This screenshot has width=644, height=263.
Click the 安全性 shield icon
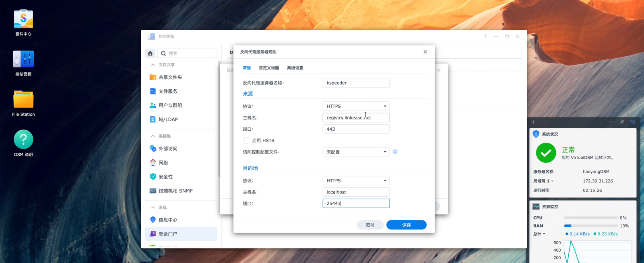[x=153, y=177]
